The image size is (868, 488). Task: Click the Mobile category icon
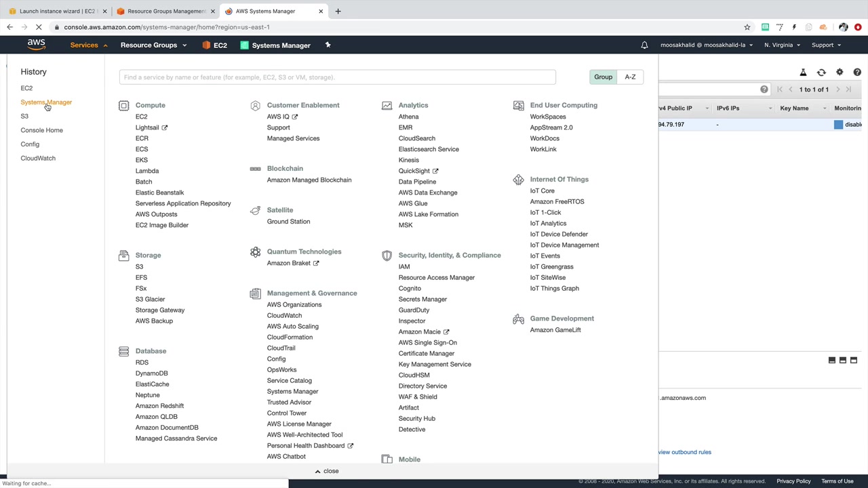387,460
